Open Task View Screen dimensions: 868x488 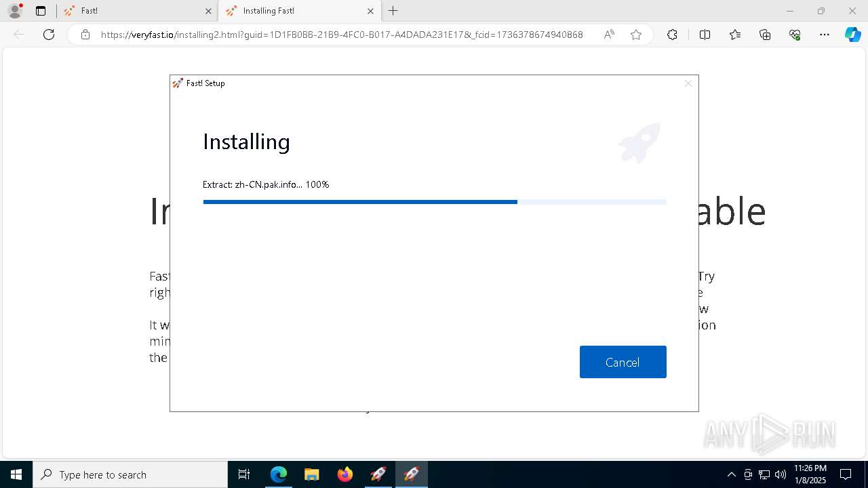(244, 474)
